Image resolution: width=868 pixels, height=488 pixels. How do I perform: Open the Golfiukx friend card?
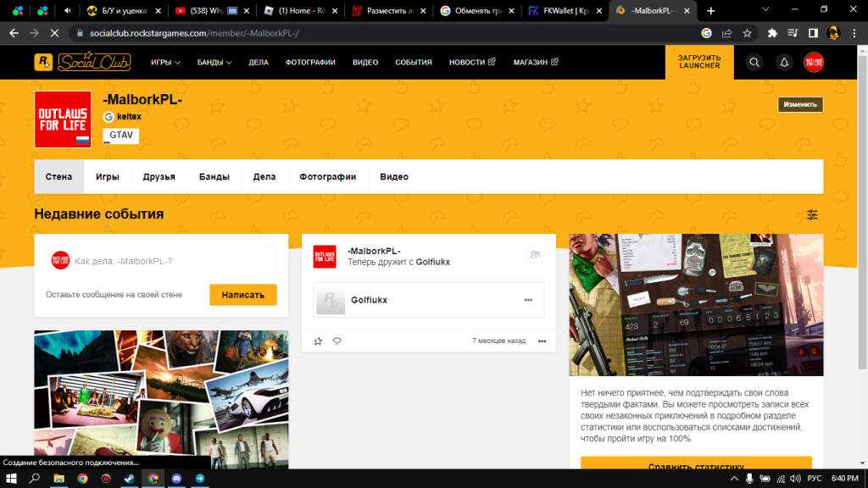tap(428, 300)
